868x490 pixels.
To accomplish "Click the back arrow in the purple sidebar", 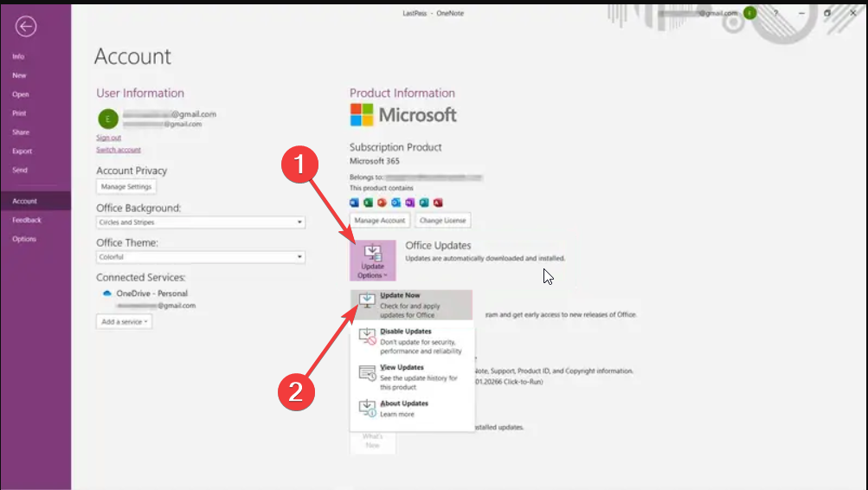I will coord(25,26).
